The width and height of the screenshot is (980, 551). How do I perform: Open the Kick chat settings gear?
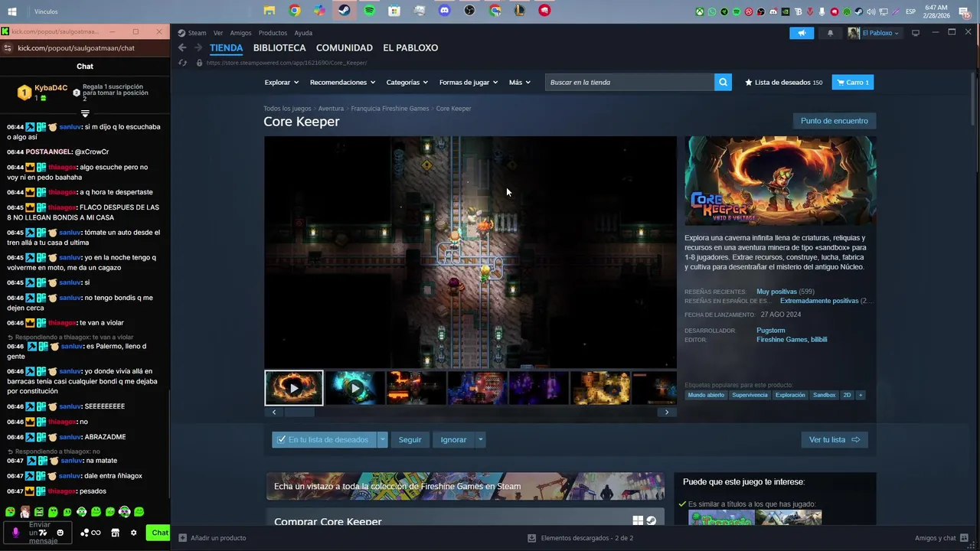pos(134,533)
